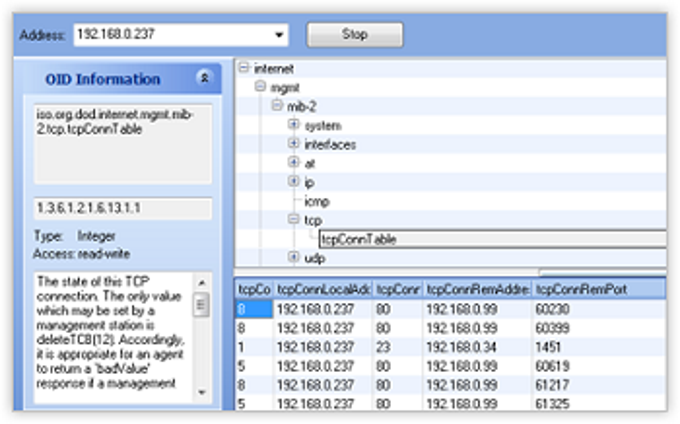Collapse the tcp tree node
Viewport: 680px width, 424px height.
(294, 219)
